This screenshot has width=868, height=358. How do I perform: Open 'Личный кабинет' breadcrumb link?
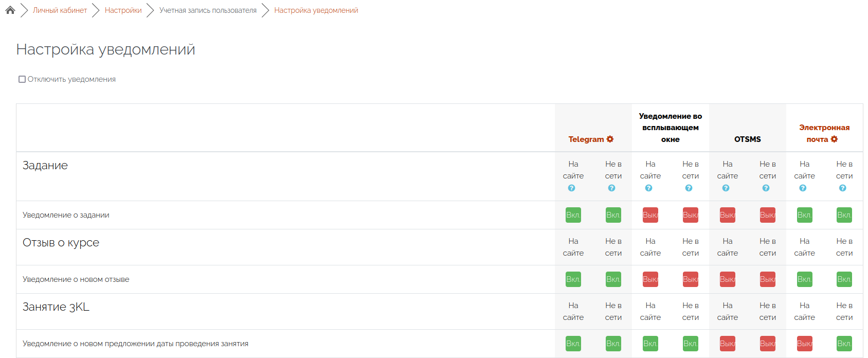coord(60,10)
